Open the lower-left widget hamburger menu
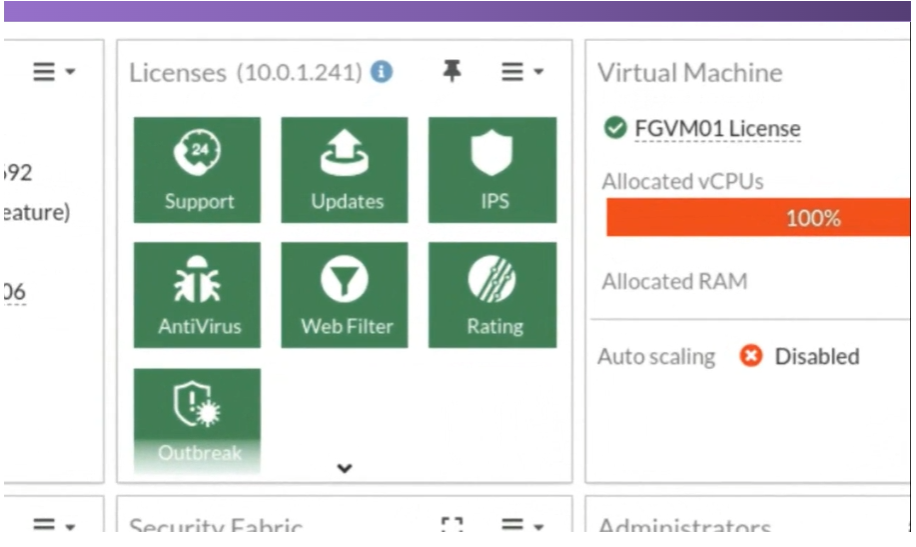The image size is (916, 547). 54,525
